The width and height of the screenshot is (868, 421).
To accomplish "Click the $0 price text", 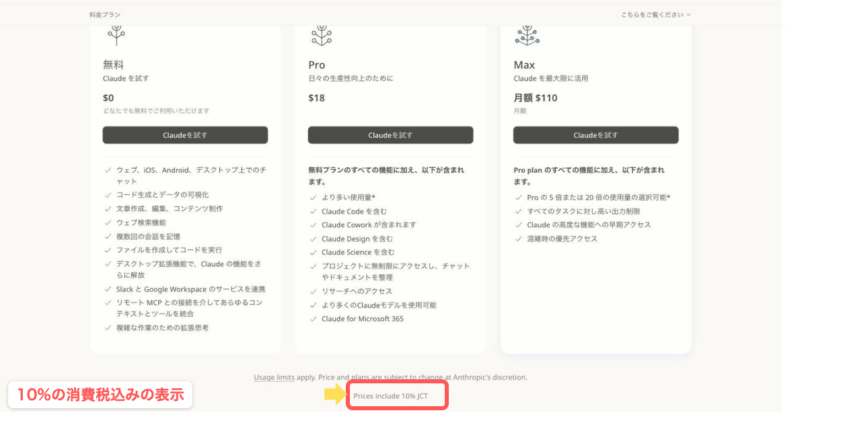I will 108,98.
